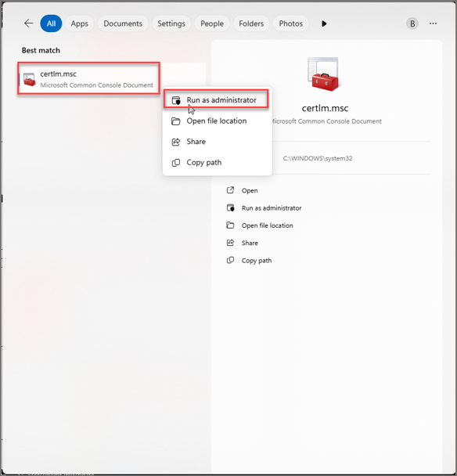The image size is (457, 476).
Task: Open the B account avatar
Action: coord(412,23)
